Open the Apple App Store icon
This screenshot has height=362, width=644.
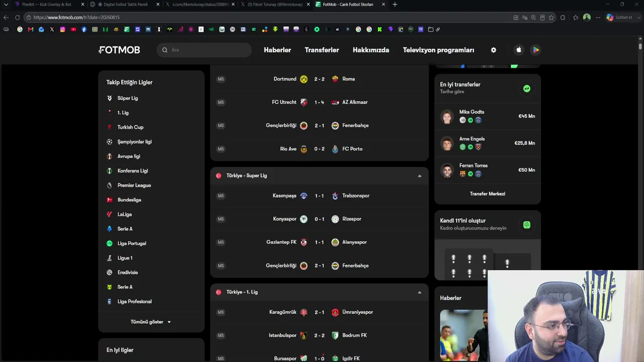click(x=519, y=50)
